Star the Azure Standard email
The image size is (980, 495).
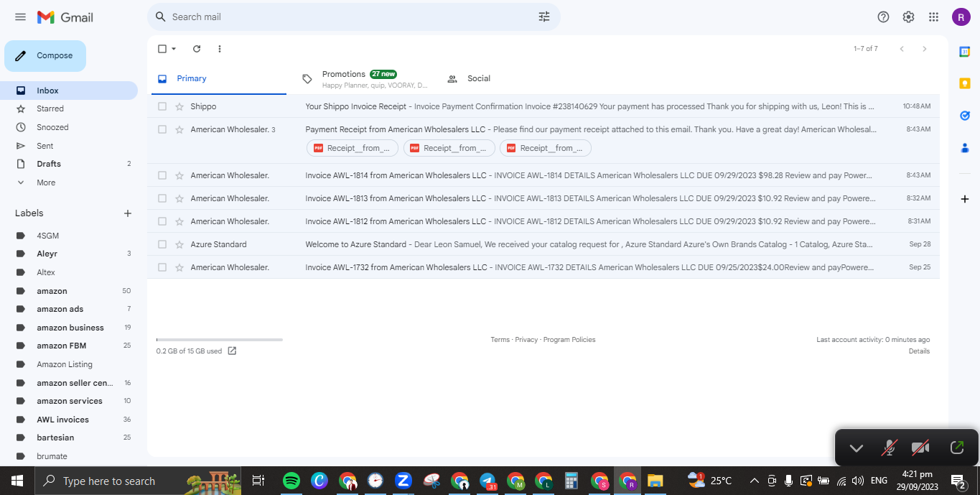pos(179,244)
